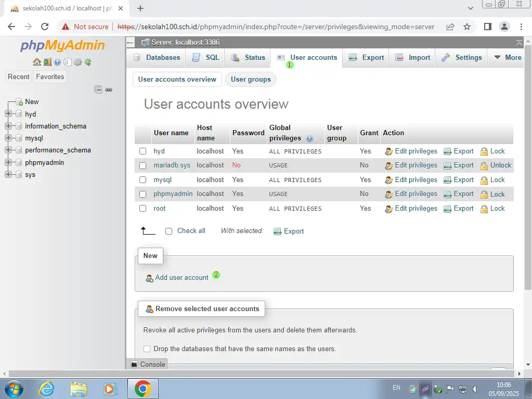Click the help icon beside Global privileges
This screenshot has height=399, width=532.
point(309,138)
